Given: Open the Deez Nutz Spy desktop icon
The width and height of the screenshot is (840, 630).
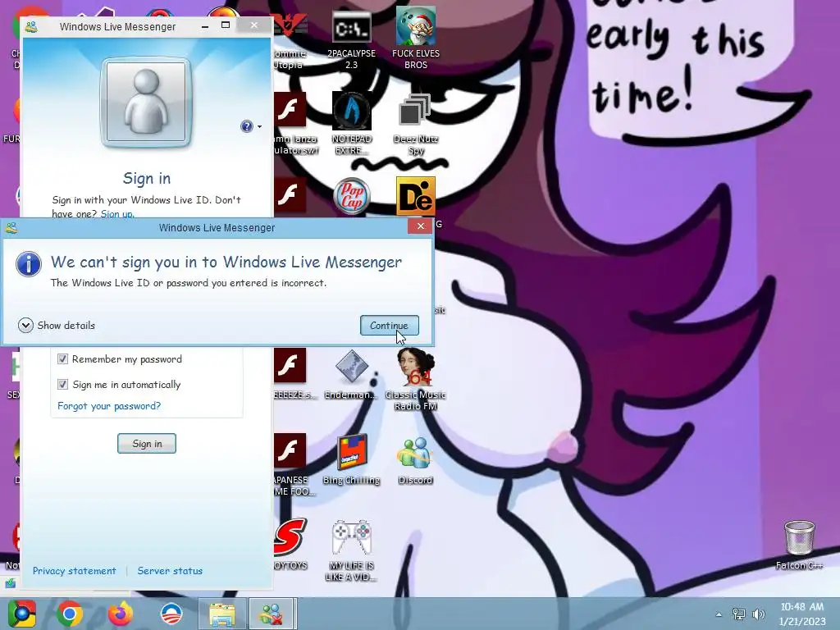Looking at the screenshot, I should pos(416,125).
